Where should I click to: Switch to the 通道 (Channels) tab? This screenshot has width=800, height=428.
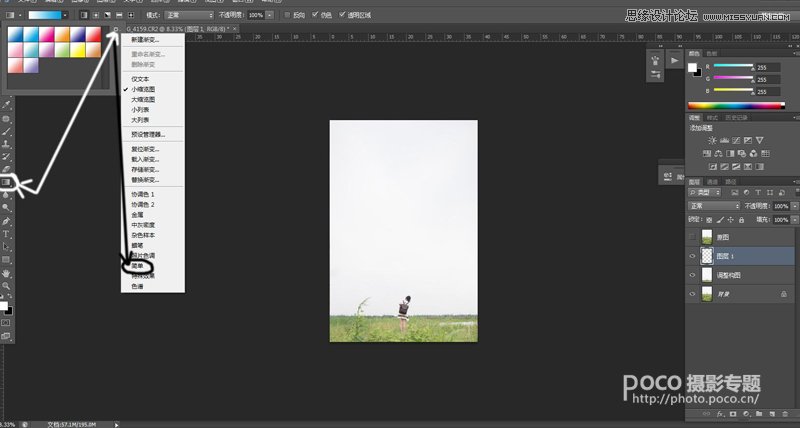pyautogui.click(x=713, y=182)
